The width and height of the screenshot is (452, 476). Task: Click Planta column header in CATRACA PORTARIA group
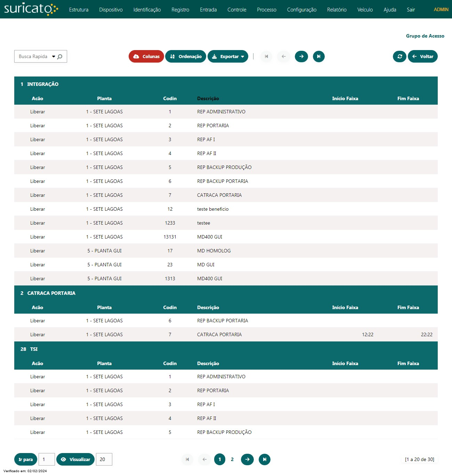(104, 307)
